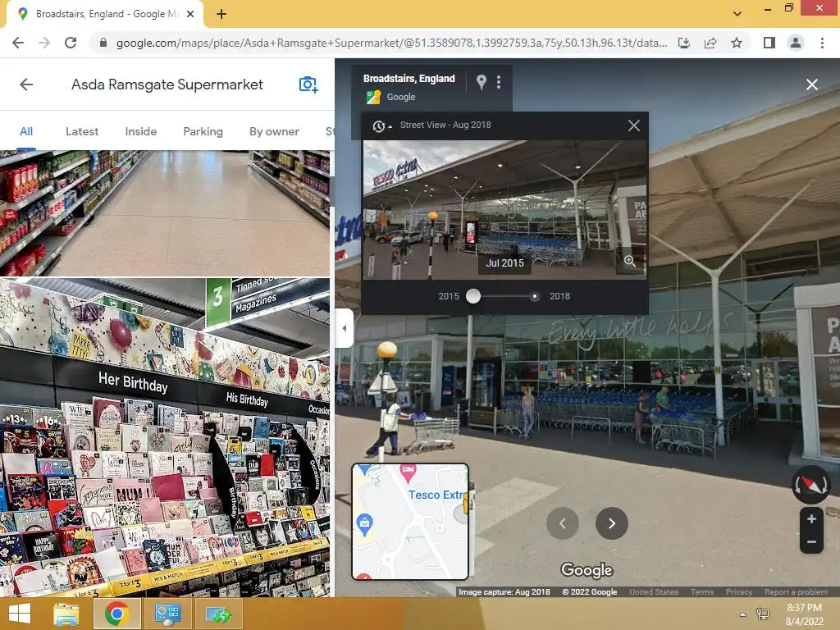Switch to the Latest photos tab
This screenshot has width=840, height=630.
tap(82, 131)
